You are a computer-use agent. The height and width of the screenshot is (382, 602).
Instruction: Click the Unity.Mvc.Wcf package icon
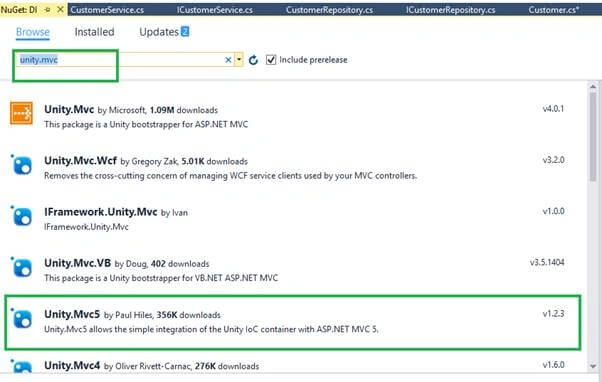(22, 165)
